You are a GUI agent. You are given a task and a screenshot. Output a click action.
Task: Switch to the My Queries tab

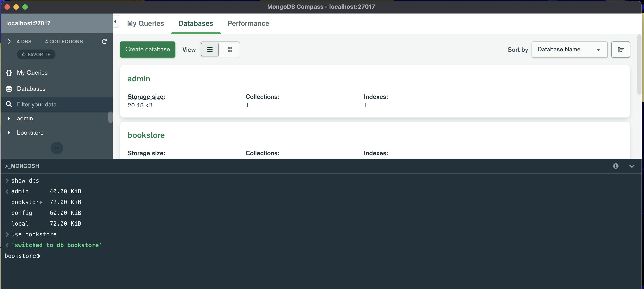pos(145,24)
